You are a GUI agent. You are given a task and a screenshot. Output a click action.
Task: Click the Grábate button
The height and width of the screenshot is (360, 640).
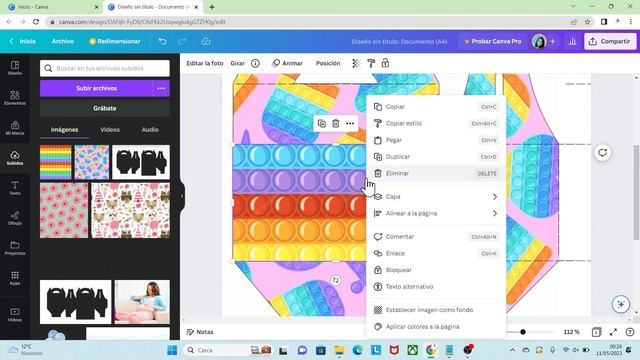[105, 108]
